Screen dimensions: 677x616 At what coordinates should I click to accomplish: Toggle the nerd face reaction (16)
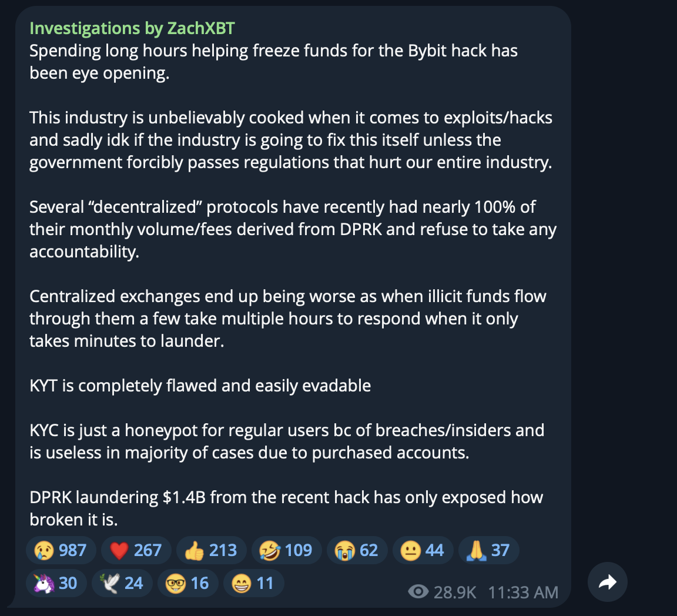[187, 583]
